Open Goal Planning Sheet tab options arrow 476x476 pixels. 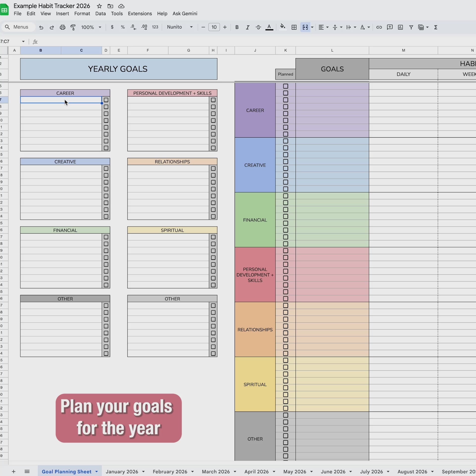96,472
